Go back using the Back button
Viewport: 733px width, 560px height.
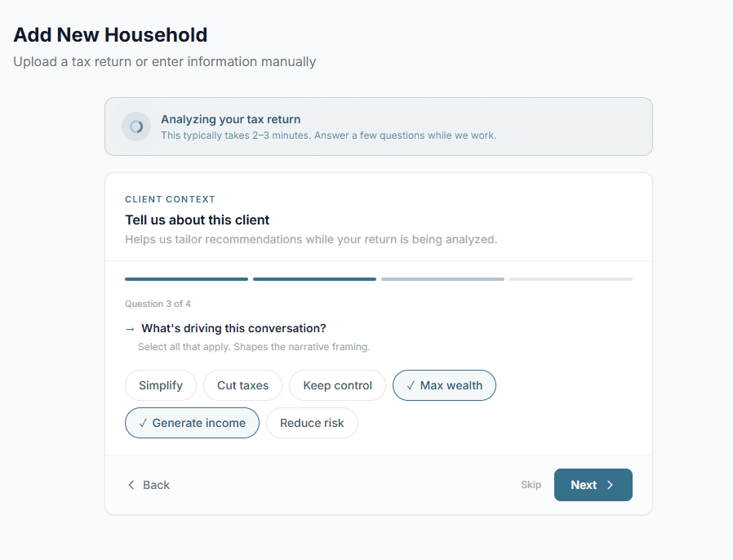(x=149, y=485)
